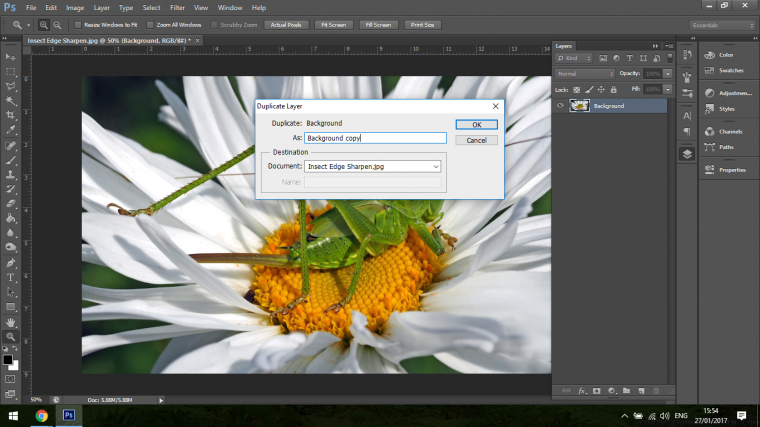Select the Eraser tool

tap(10, 204)
